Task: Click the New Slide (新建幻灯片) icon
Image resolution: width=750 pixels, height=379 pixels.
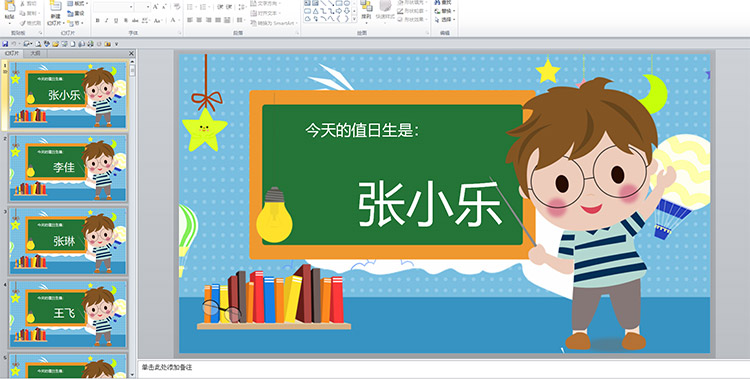Action: (55, 13)
